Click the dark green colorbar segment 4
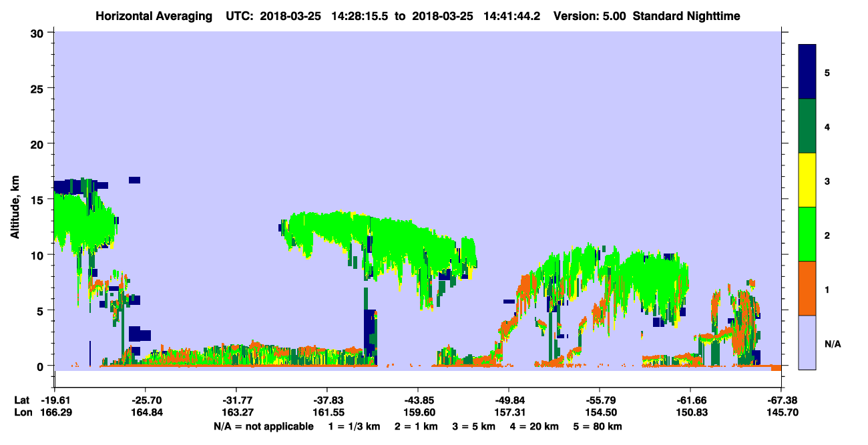The width and height of the screenshot is (868, 445). 807,126
